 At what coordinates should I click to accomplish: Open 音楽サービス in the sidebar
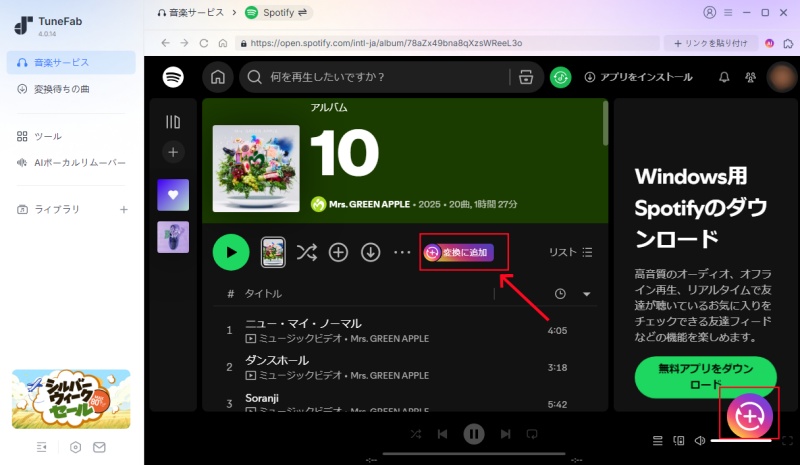coord(71,62)
